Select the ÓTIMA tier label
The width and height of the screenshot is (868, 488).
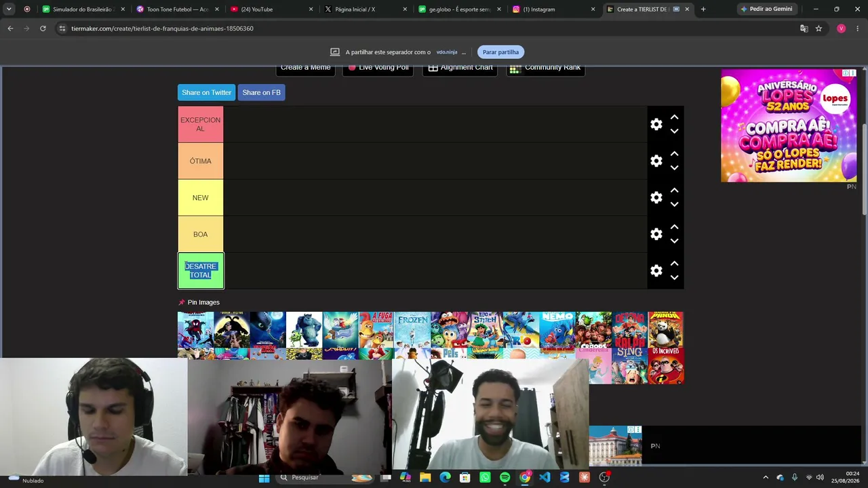pos(200,161)
